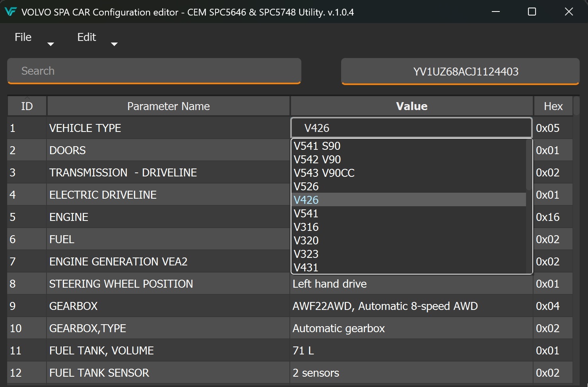
Task: Pick V541 option below V426
Action: point(409,213)
